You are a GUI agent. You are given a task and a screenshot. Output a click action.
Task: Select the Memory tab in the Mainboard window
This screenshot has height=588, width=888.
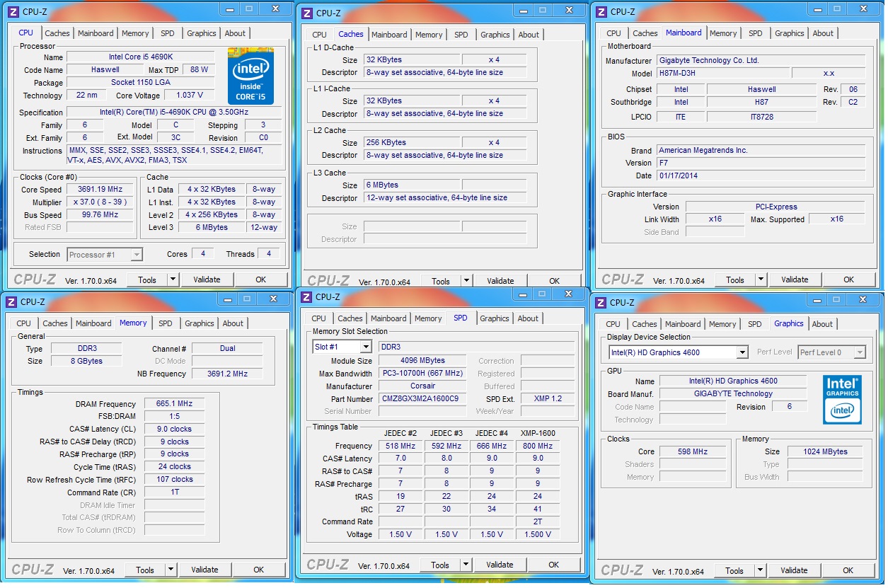pos(723,33)
